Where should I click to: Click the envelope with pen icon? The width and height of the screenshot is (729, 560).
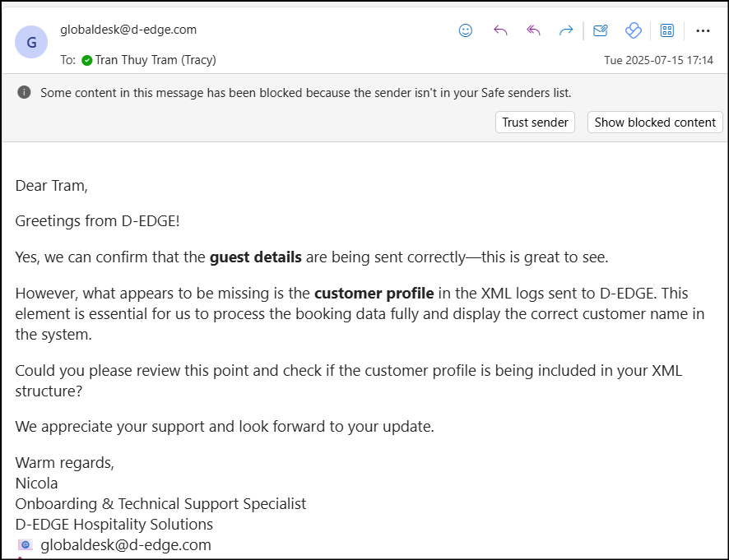pos(601,30)
